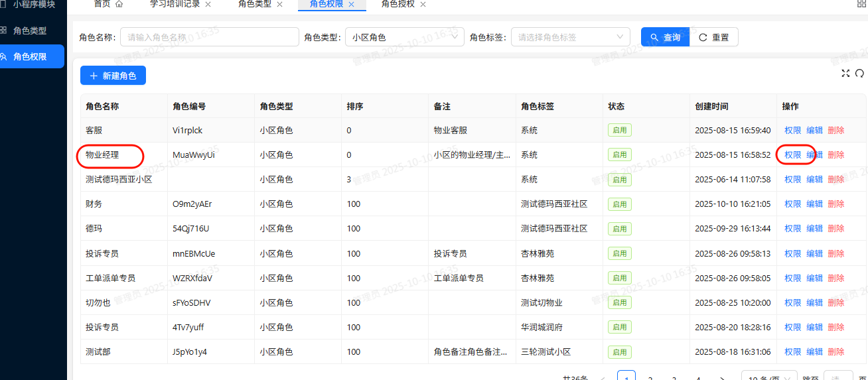Click the 物业客服 remark cell
This screenshot has height=380, width=868.
(451, 130)
